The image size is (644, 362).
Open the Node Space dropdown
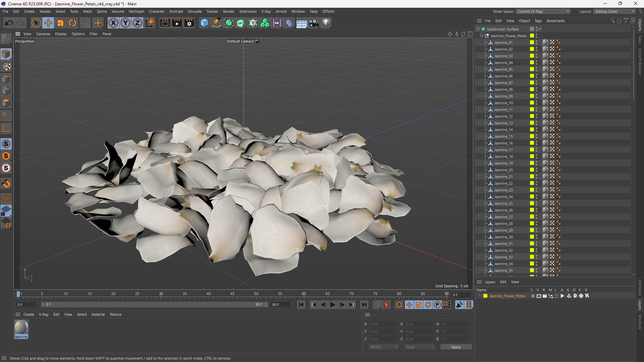(x=543, y=11)
